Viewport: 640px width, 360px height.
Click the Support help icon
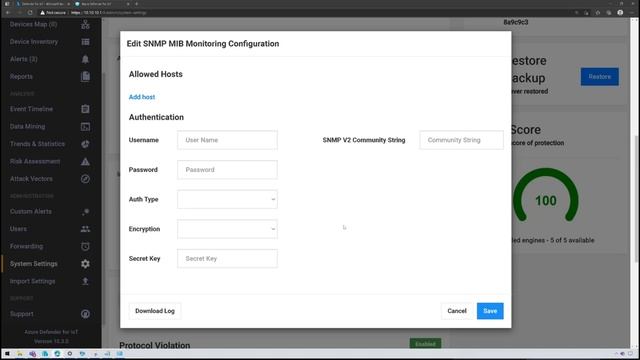tap(85, 314)
